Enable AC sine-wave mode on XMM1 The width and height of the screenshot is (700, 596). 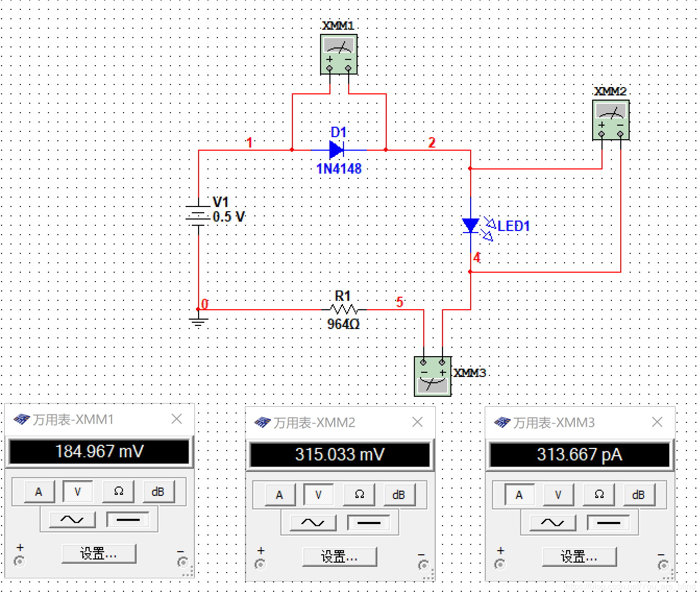pyautogui.click(x=72, y=519)
